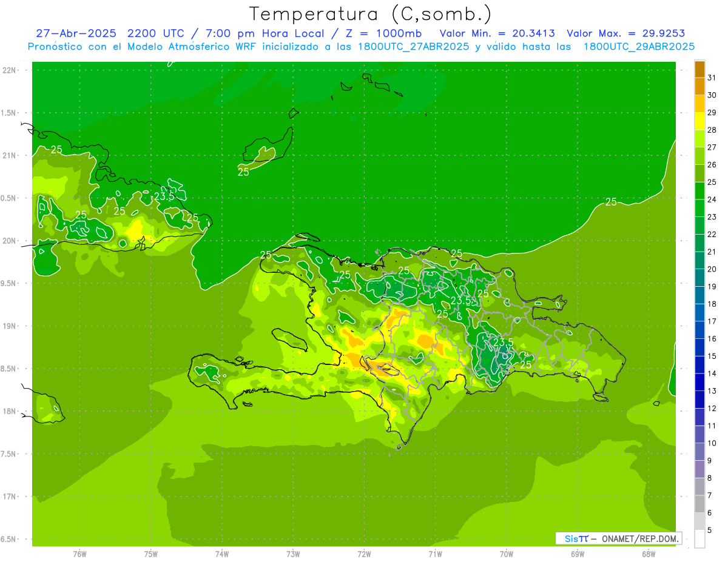Viewport: 728px width, 562px height.
Task: Click the "75W" longitude axis label
Action: coord(150,554)
